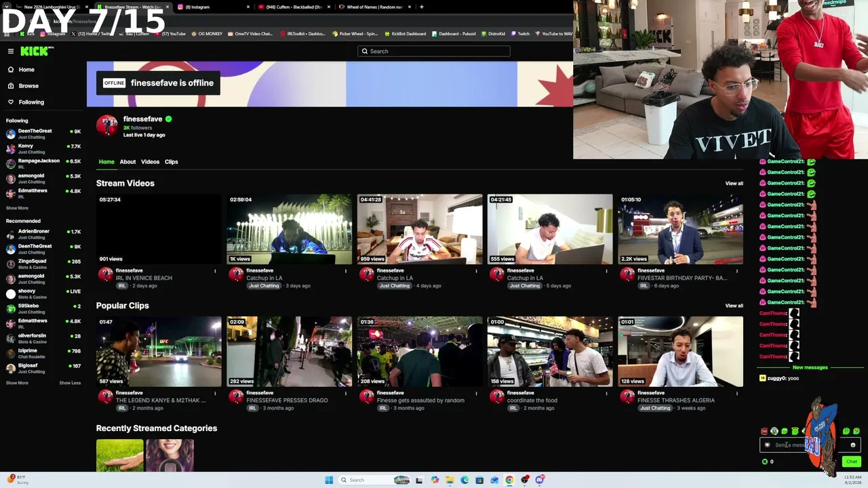Viewport: 868px width, 488px height.
Task: Click the Kick points balance icon
Action: [x=765, y=462]
